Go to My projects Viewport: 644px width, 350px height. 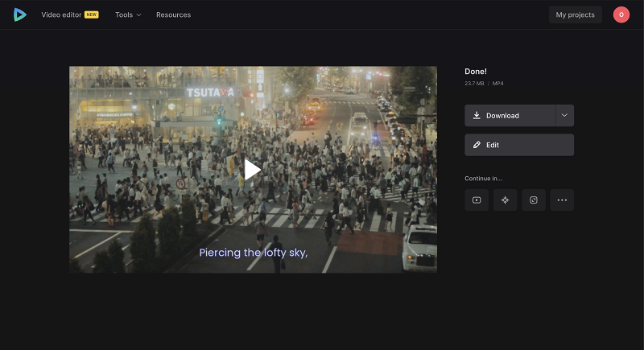[x=575, y=14]
